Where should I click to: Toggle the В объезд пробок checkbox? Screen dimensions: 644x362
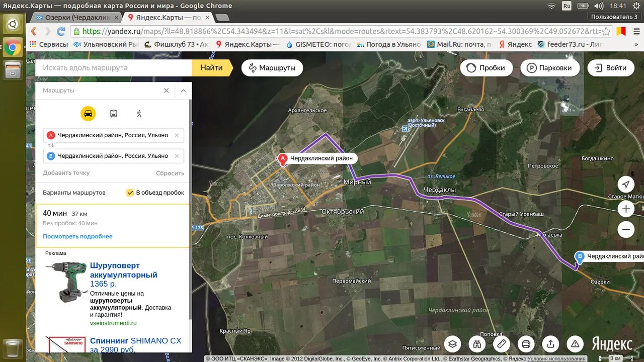point(130,193)
